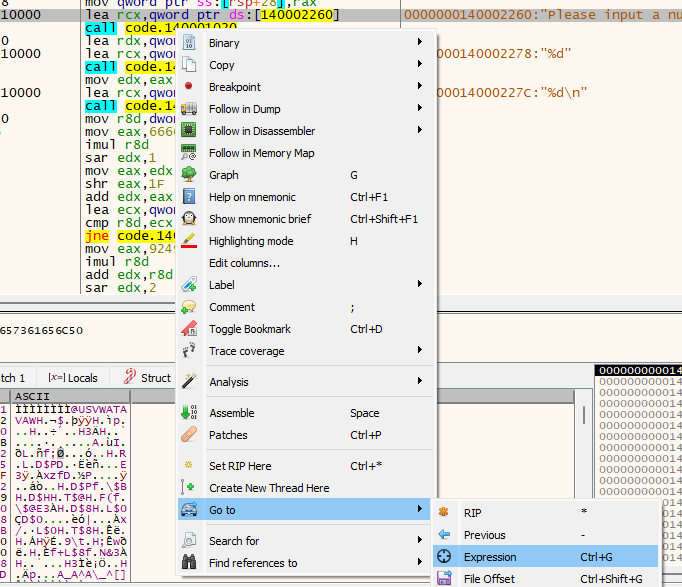The image size is (682, 587).
Task: Click the Follow in Dump truck icon
Action: click(x=189, y=109)
